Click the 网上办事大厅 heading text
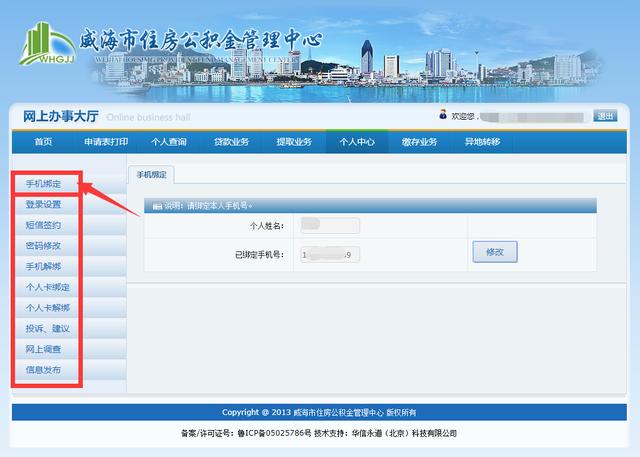The image size is (640, 457). pos(61,116)
